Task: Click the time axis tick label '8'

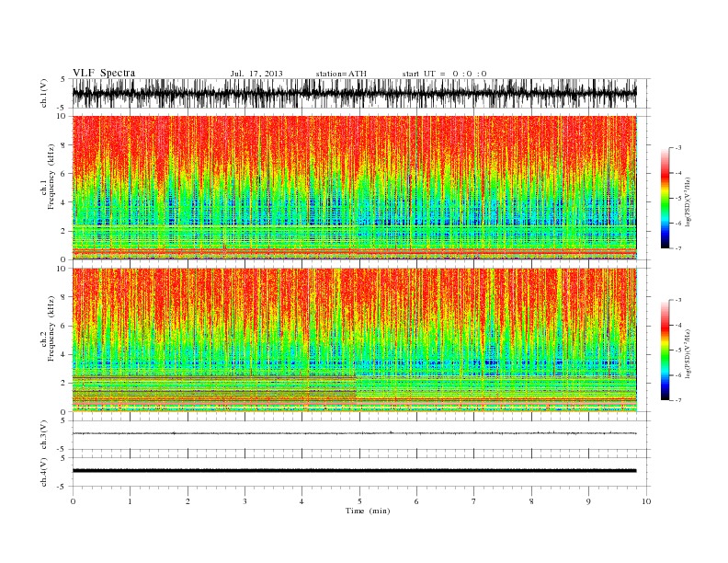Action: [x=531, y=501]
